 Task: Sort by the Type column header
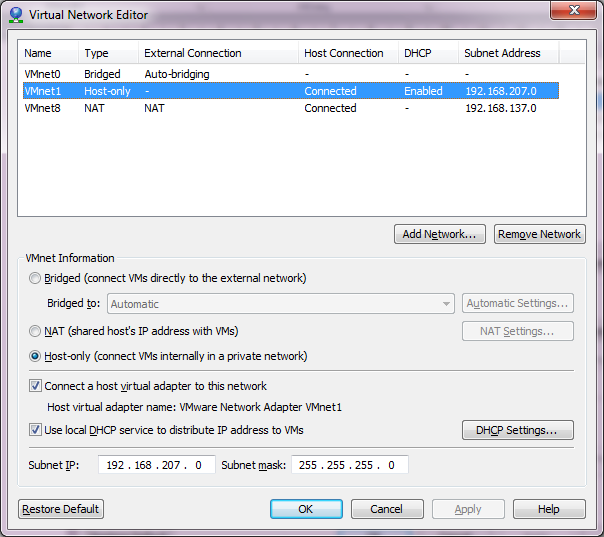coord(108,53)
